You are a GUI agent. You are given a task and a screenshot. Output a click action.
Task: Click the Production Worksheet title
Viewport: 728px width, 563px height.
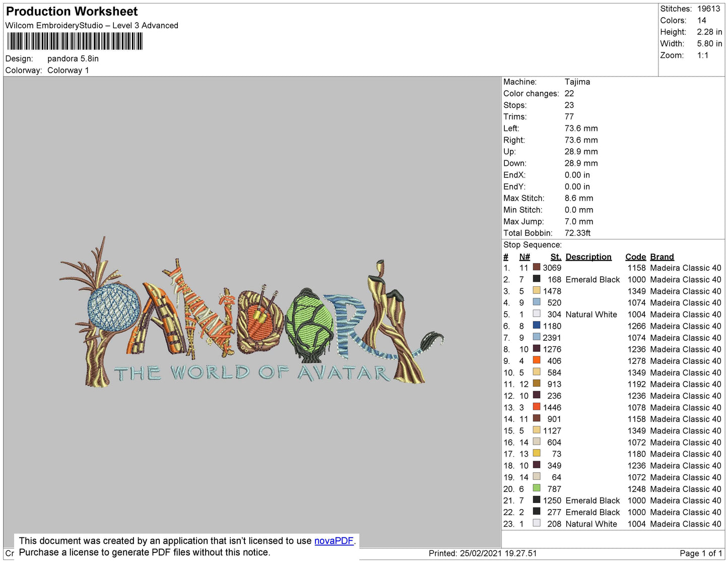72,12
